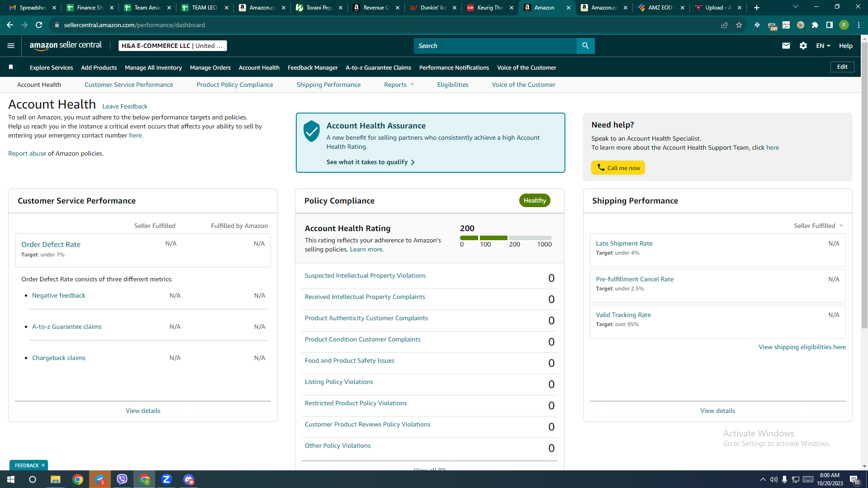Expand the Reports dropdown menu

tap(399, 85)
